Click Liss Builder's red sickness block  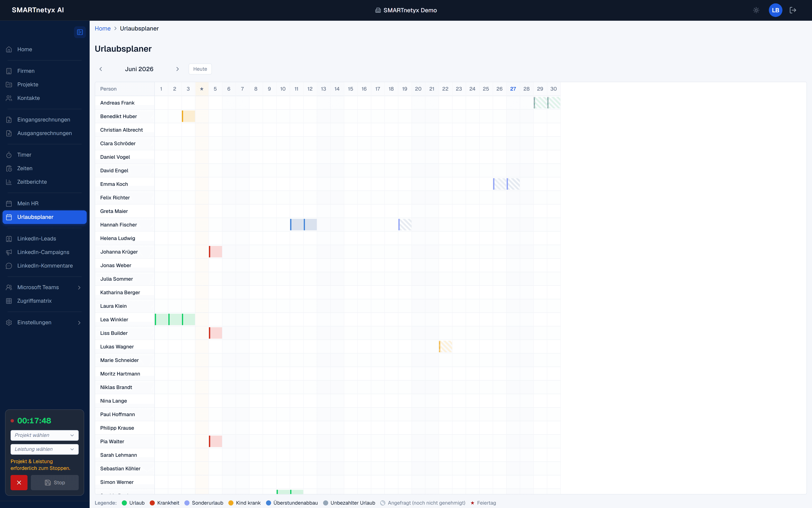tap(215, 333)
